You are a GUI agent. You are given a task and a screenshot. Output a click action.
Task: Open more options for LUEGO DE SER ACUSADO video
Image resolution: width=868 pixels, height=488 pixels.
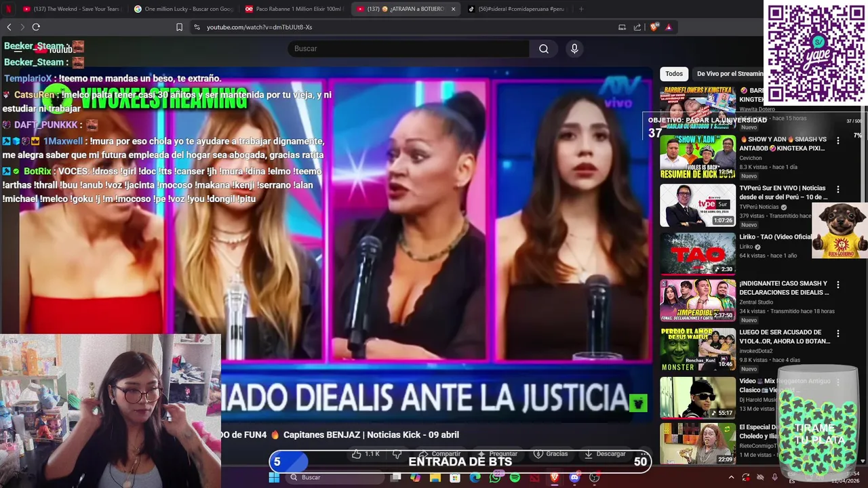pyautogui.click(x=838, y=334)
